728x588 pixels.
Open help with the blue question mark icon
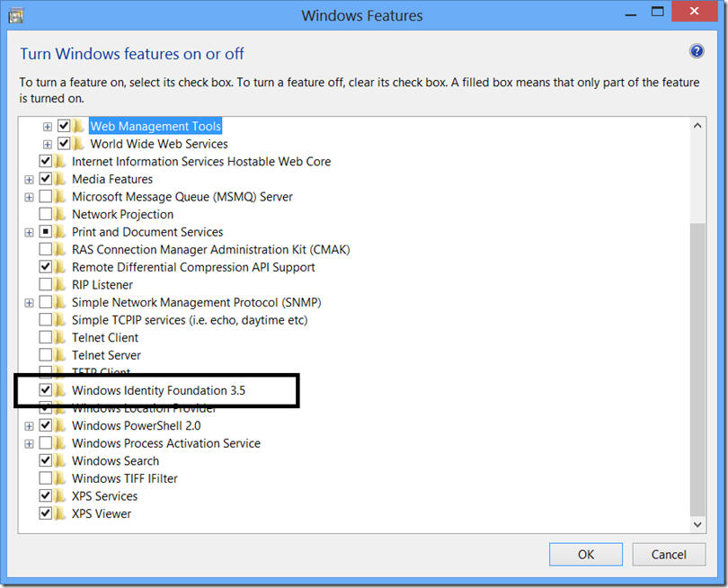[x=697, y=51]
